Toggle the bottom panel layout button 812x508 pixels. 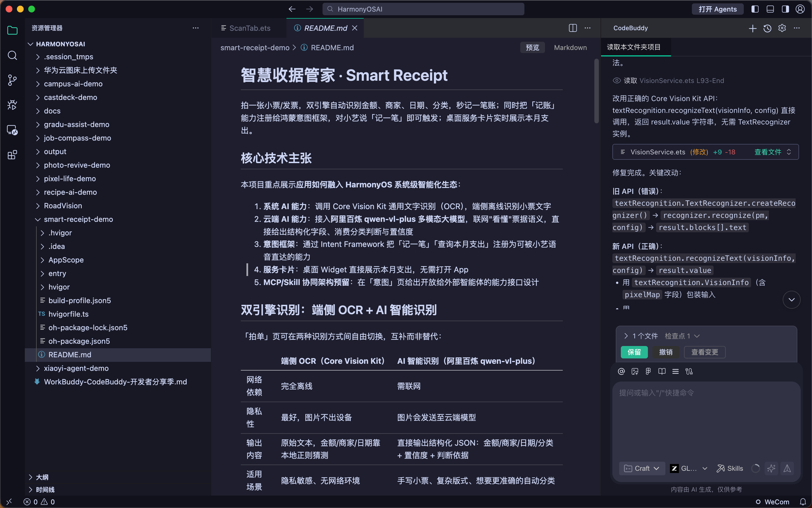pos(770,9)
